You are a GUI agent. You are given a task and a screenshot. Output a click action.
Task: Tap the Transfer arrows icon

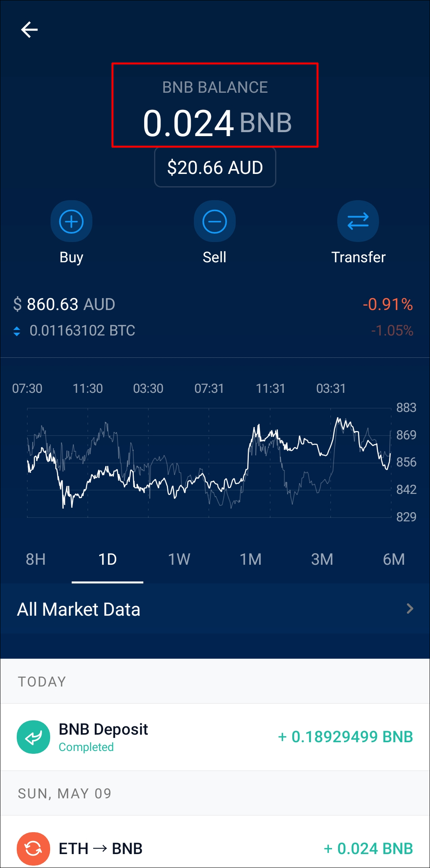click(x=358, y=221)
